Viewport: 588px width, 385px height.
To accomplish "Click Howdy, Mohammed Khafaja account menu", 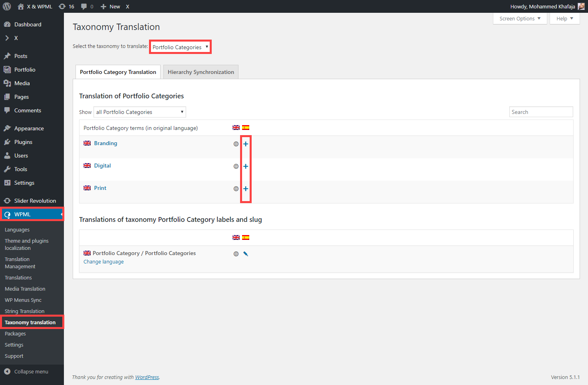I will pos(547,6).
